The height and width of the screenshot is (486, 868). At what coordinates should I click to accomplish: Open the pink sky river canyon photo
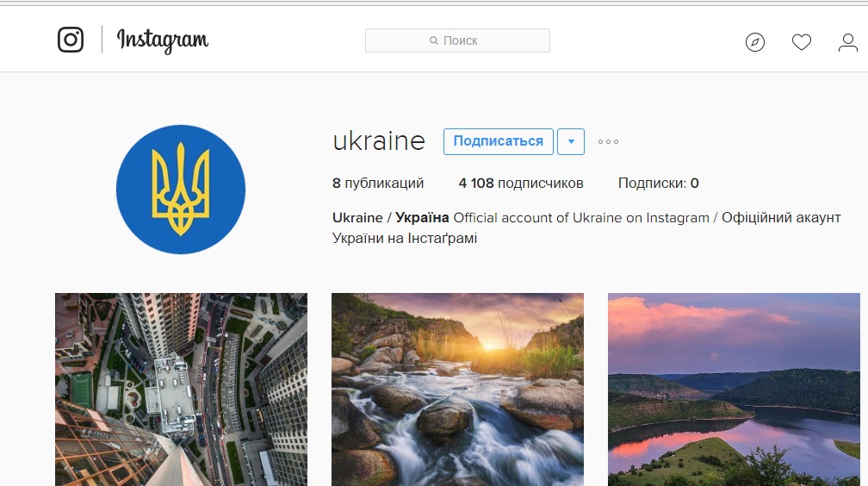click(734, 389)
